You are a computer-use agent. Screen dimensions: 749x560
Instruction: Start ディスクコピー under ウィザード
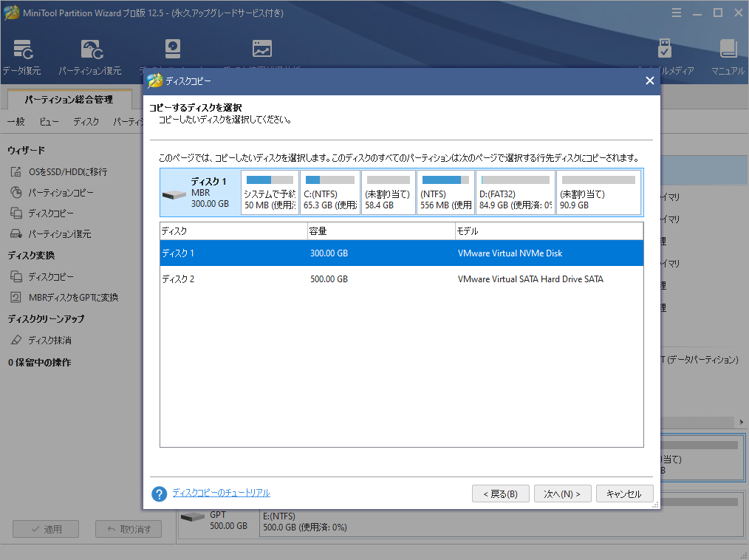pyautogui.click(x=51, y=213)
